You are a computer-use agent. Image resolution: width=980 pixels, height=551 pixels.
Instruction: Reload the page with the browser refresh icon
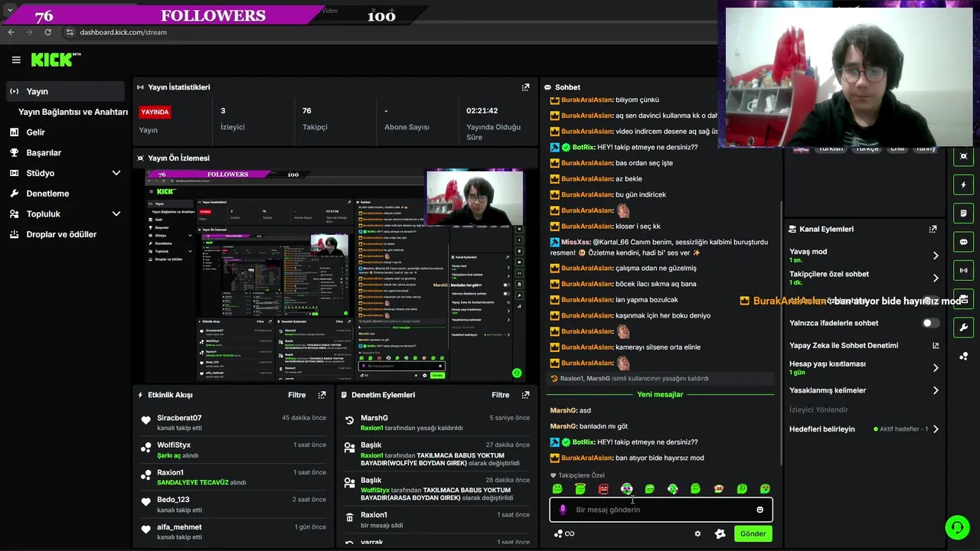coord(47,32)
